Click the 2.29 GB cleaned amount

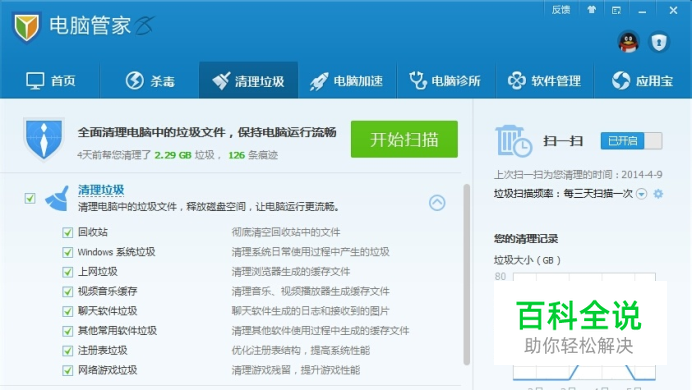[x=173, y=155]
